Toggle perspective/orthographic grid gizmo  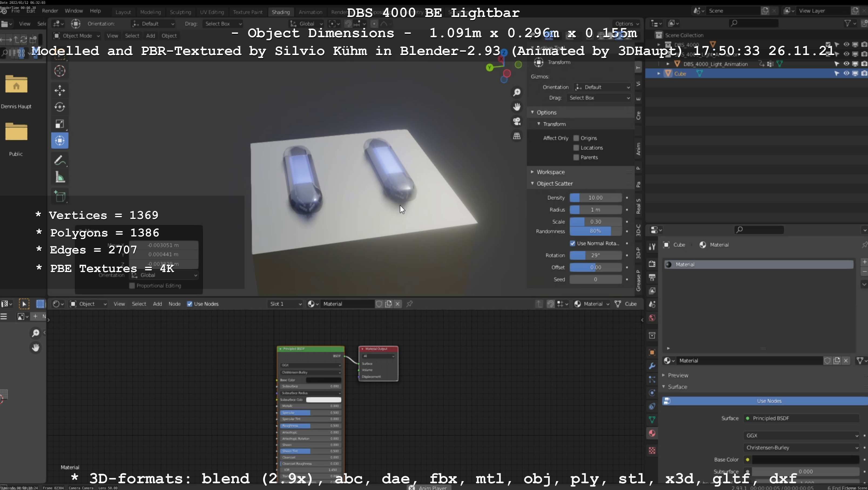(516, 136)
